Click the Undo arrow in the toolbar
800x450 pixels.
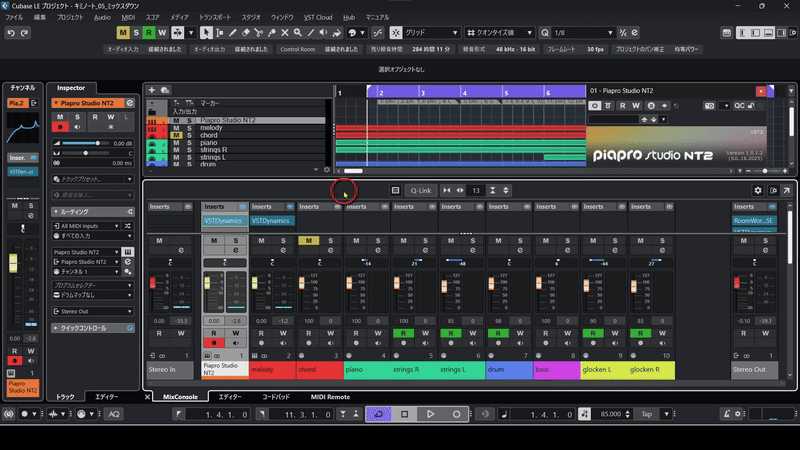[x=11, y=33]
